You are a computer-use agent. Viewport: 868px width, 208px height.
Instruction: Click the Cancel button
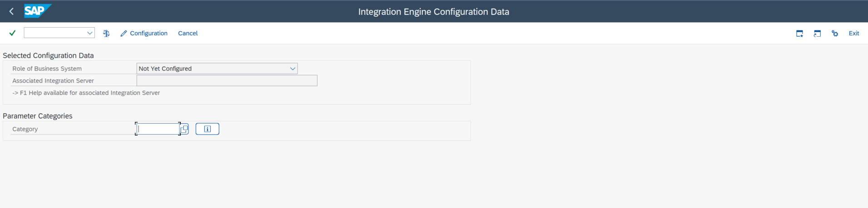coord(188,33)
